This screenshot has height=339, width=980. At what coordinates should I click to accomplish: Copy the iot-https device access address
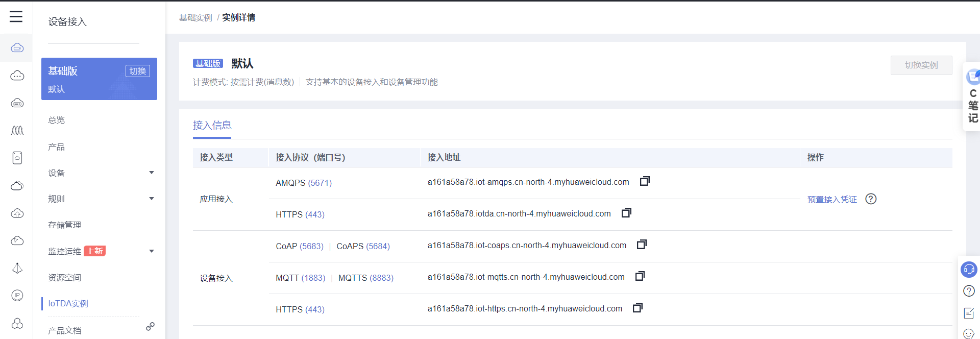638,308
